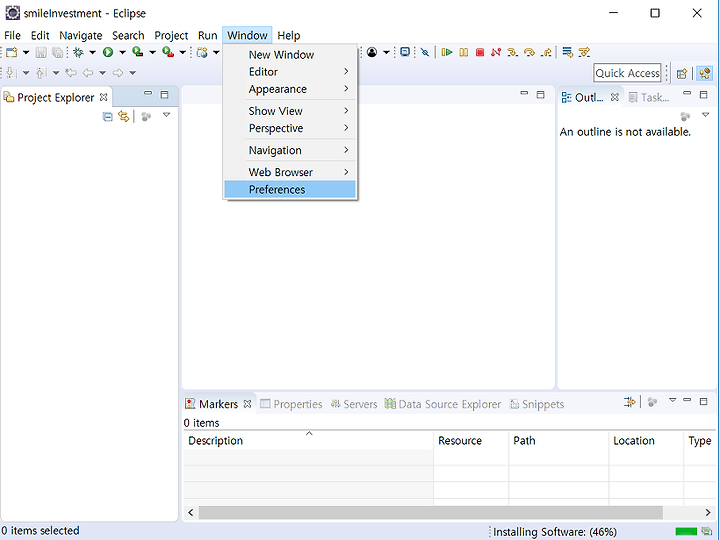Open Project Explorer View Menu triangle

pyautogui.click(x=166, y=115)
